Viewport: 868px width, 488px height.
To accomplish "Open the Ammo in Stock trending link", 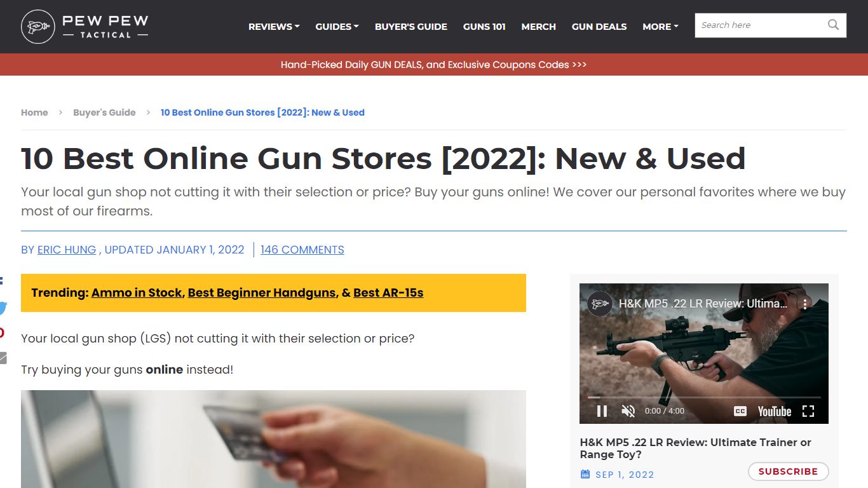I will click(x=137, y=293).
